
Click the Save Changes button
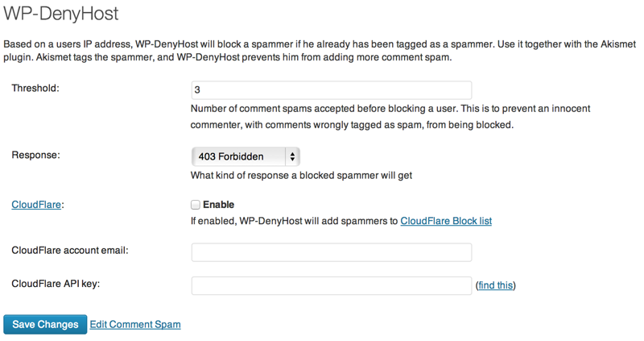pos(45,324)
